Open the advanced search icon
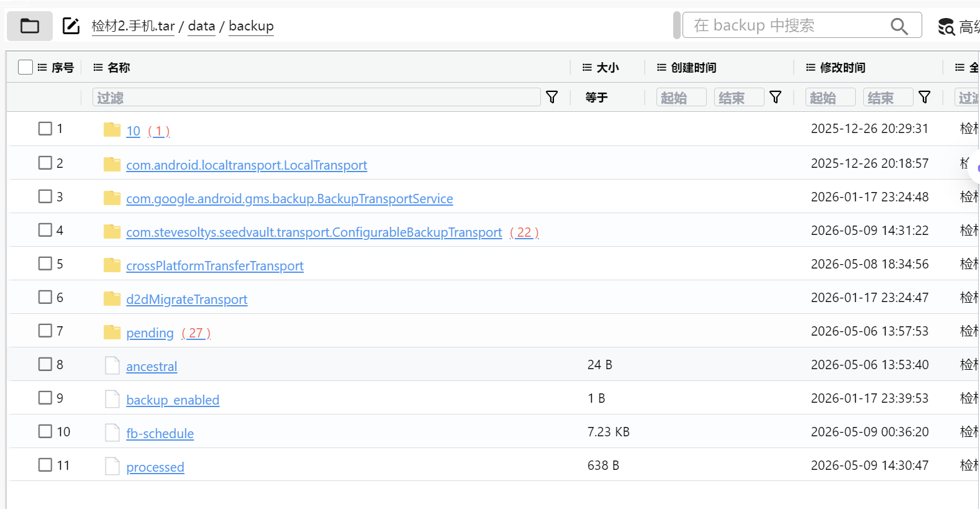 [x=946, y=27]
